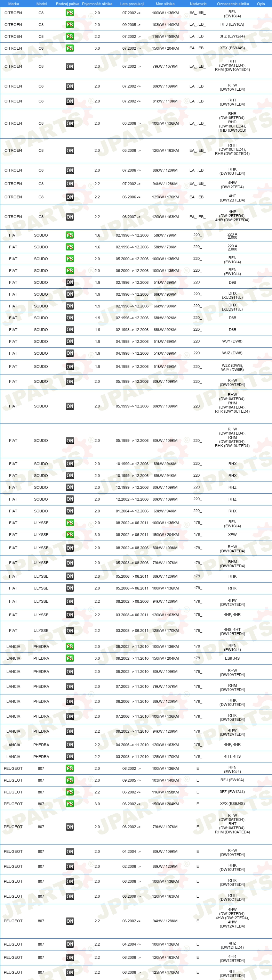Screen dimensions: 272x980
Task: Click Peugeot 807 date cell '02.2006 ->'
Action: 131,867
